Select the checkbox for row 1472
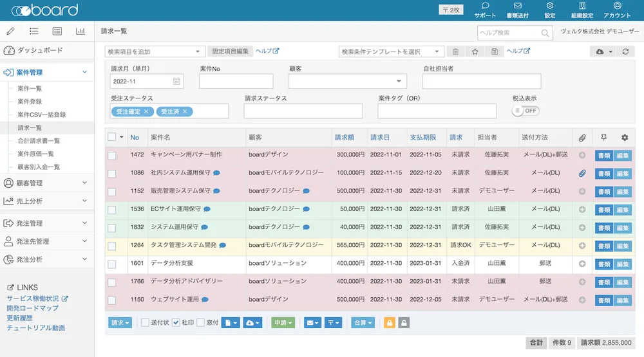The image size is (644, 357). [112, 155]
